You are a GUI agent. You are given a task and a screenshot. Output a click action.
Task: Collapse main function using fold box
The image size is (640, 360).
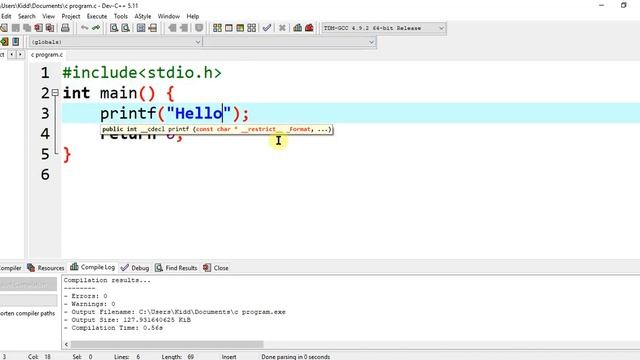click(x=55, y=93)
